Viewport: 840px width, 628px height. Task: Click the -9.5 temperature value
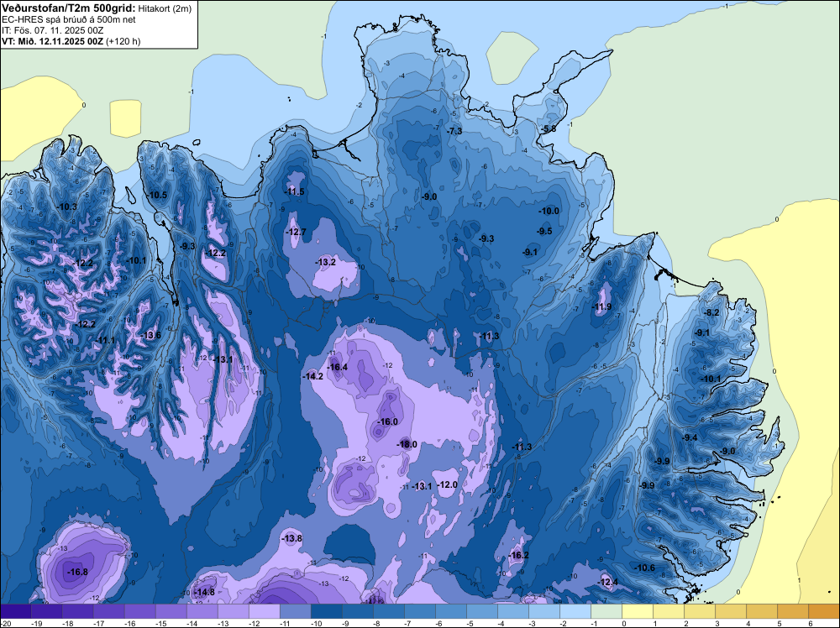point(544,231)
